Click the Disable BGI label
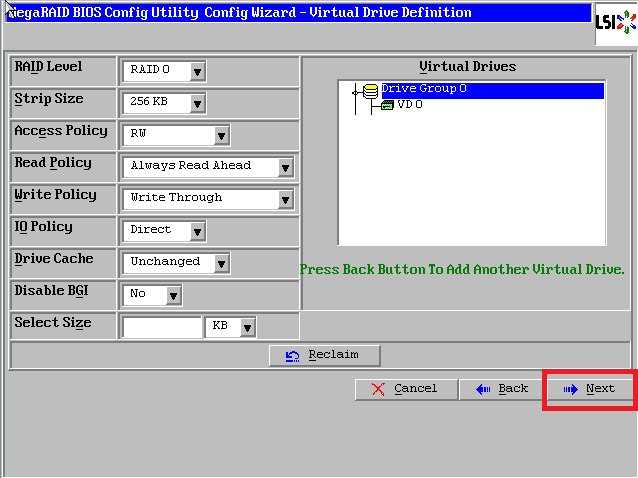Viewport: 638px width, 478px height. (x=52, y=291)
